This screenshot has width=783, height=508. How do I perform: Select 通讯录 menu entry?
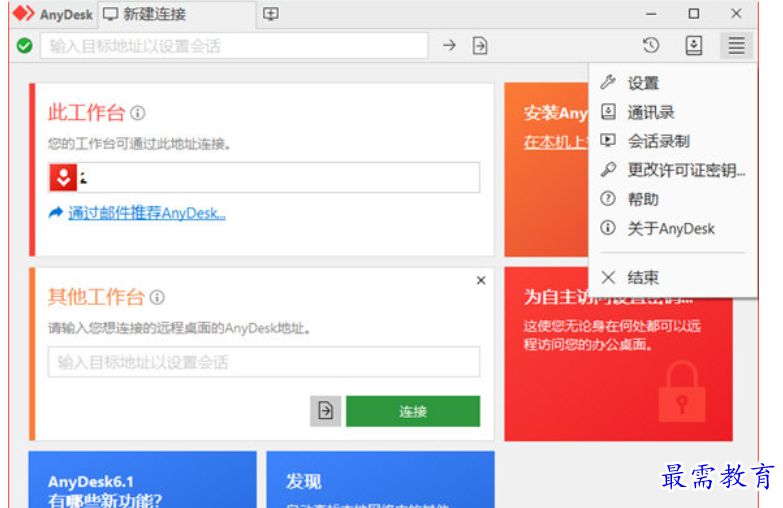click(x=673, y=112)
